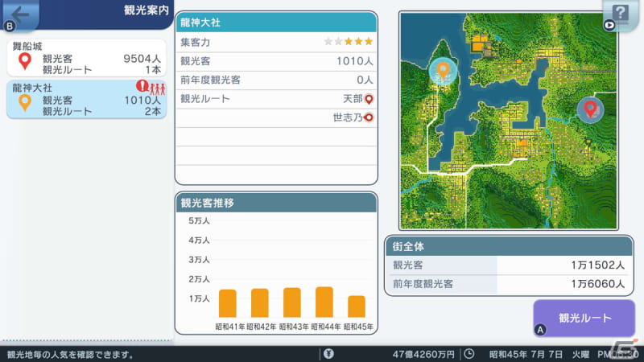Select red map marker for 舞船城
The height and width of the screenshot is (362, 644).
pyautogui.click(x=590, y=109)
